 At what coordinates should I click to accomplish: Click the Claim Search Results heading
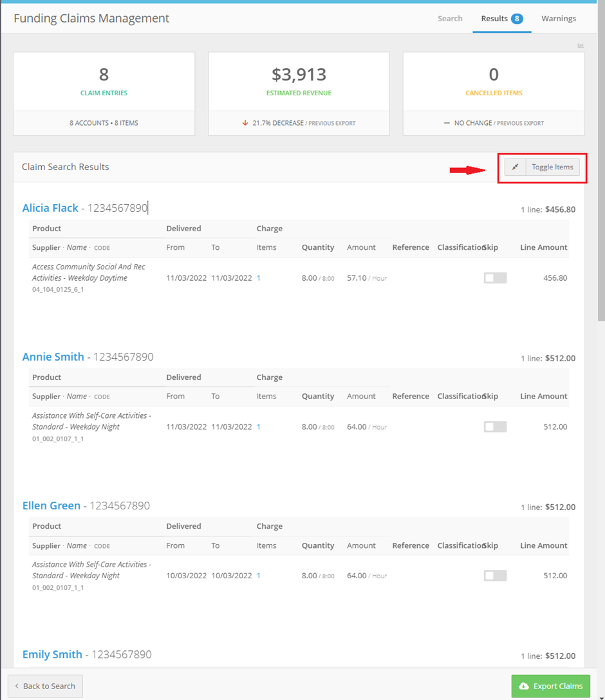click(66, 167)
